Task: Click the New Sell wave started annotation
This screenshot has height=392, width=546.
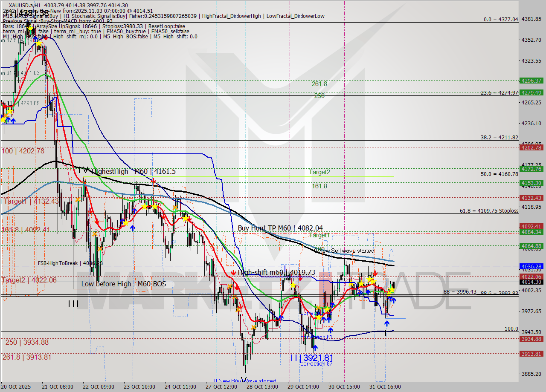Action: (346, 251)
